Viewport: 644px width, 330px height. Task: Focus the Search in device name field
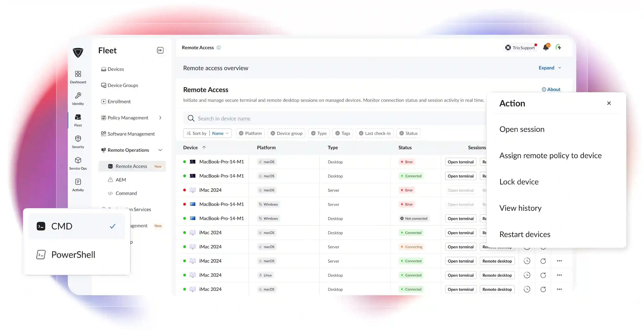(335, 118)
